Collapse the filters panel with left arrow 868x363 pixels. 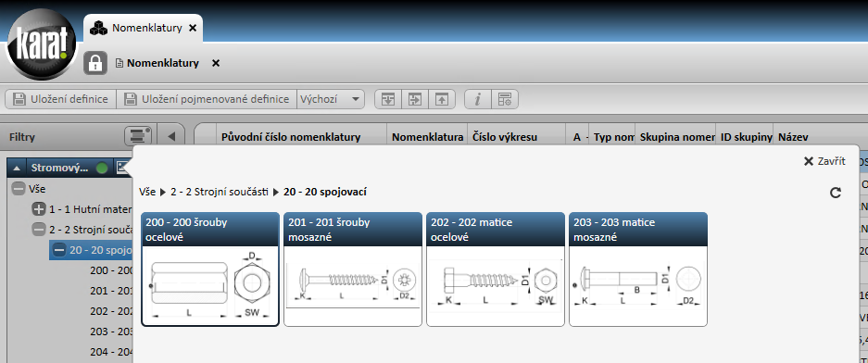coord(171,136)
